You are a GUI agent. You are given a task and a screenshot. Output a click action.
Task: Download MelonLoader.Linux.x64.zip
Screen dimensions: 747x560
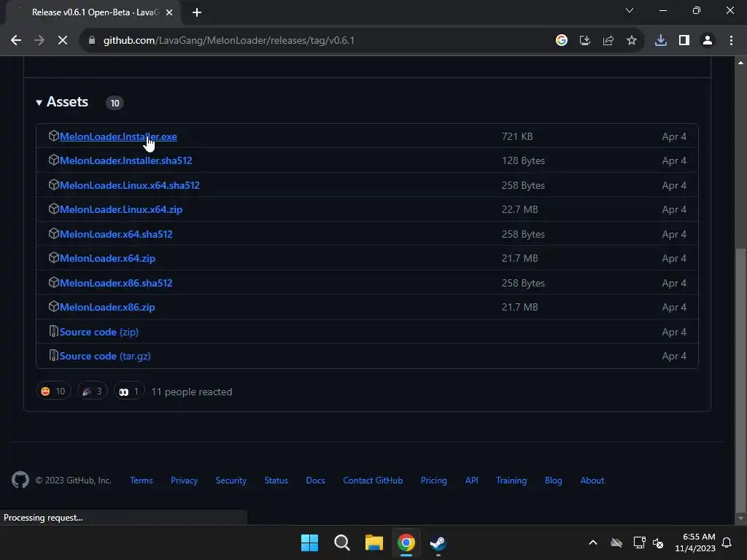pos(121,209)
